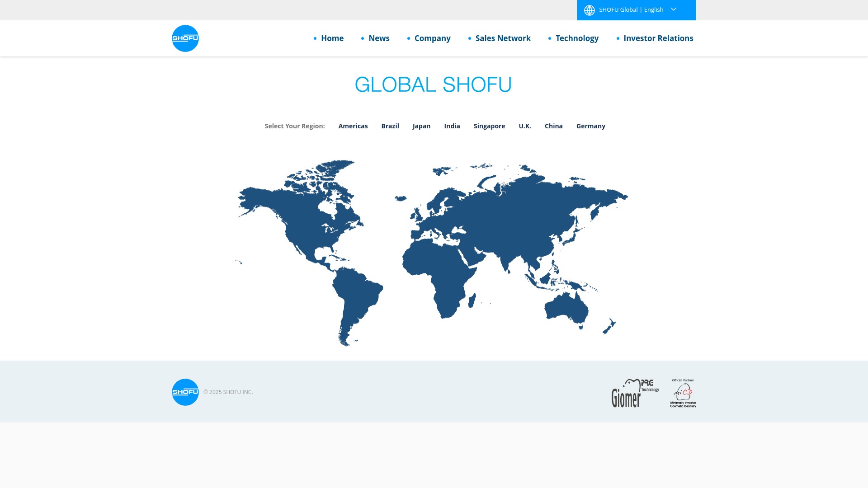Select the Singapore region link
The height and width of the screenshot is (488, 868).
click(489, 126)
